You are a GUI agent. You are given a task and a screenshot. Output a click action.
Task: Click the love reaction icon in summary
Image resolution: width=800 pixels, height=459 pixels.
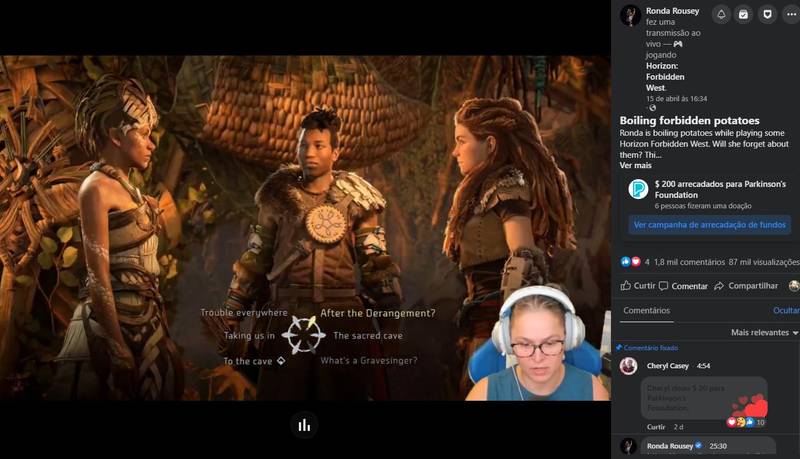(635, 262)
